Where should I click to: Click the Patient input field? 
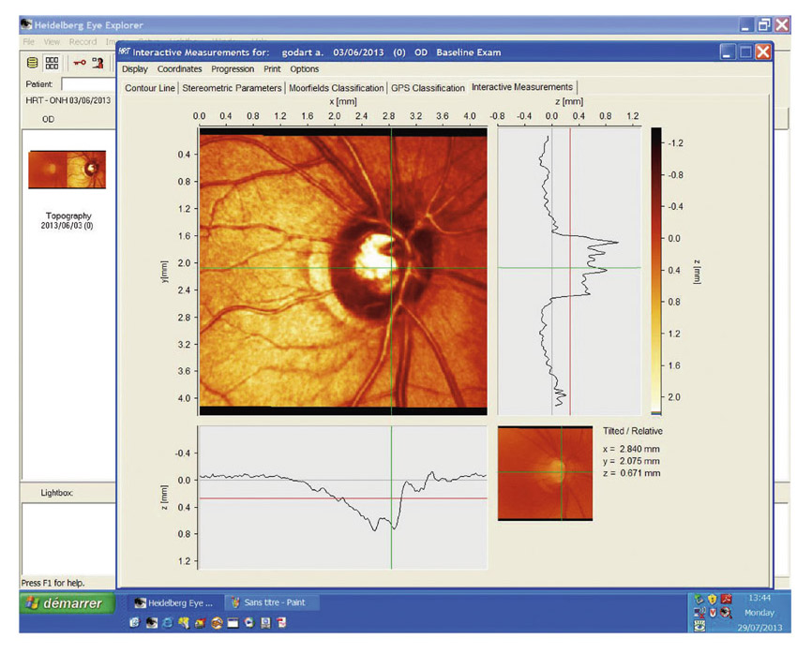pyautogui.click(x=89, y=84)
